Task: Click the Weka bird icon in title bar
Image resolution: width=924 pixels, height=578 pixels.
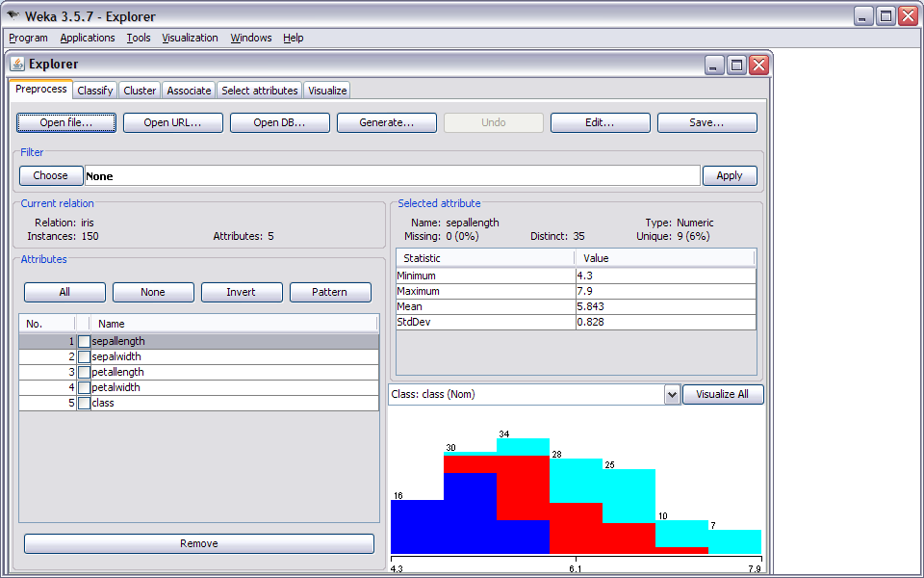Action: click(x=13, y=15)
